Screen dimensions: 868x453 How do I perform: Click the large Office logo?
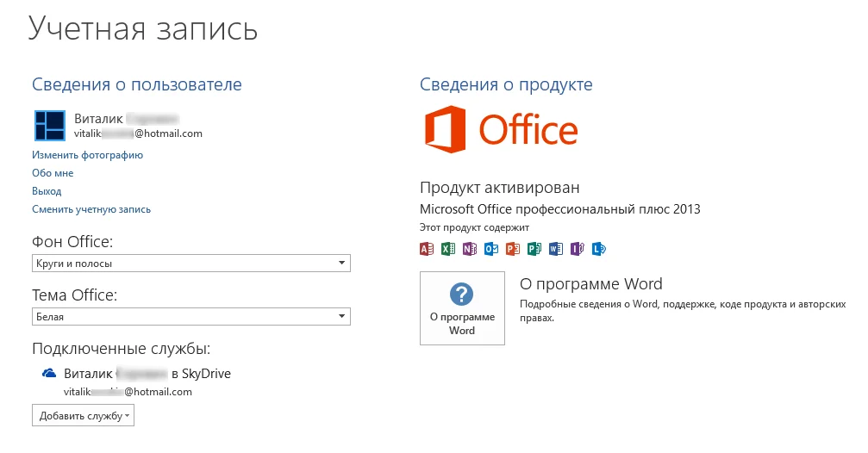click(501, 131)
